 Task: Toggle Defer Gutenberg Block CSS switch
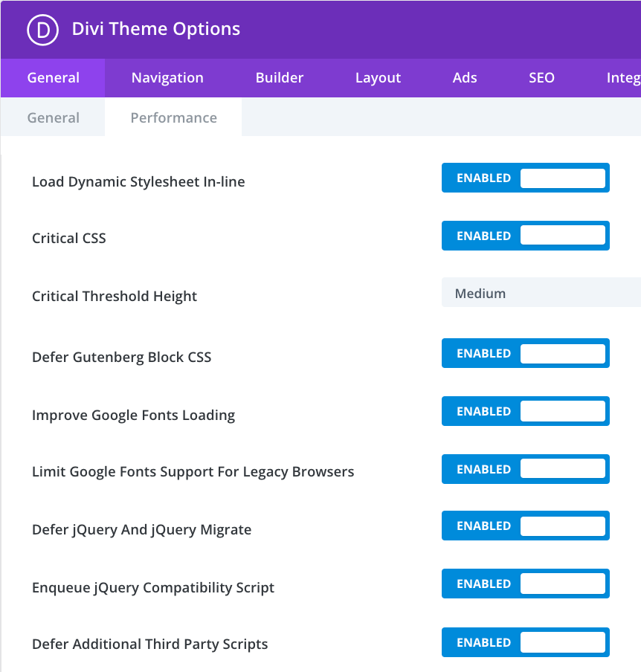(525, 353)
